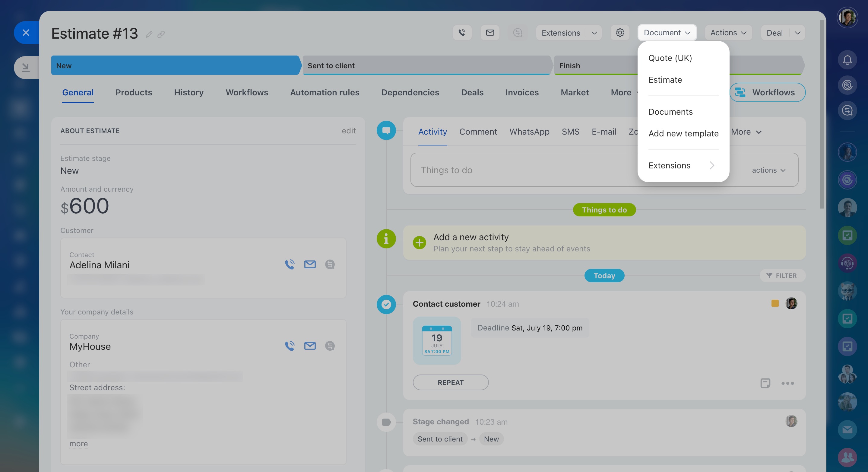Open the settings gear icon
This screenshot has height=472, width=868.
620,33
